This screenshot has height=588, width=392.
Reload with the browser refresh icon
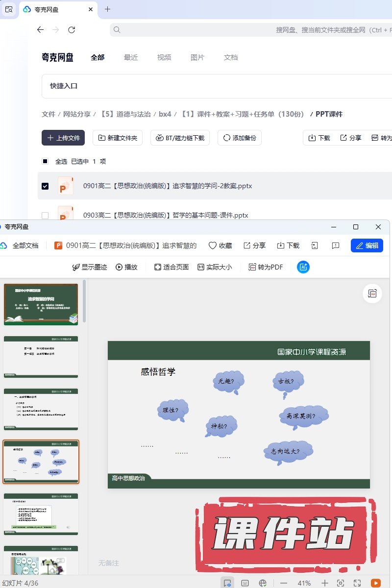click(x=72, y=30)
